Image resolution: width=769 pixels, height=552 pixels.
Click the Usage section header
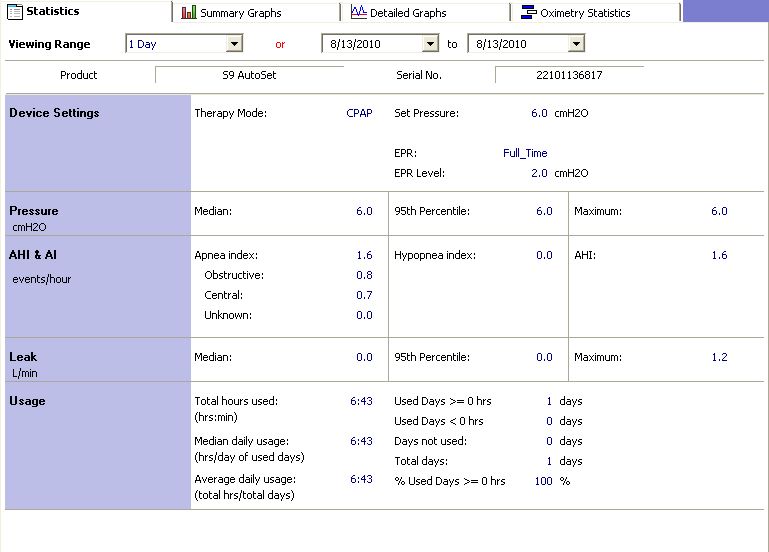pyautogui.click(x=27, y=401)
